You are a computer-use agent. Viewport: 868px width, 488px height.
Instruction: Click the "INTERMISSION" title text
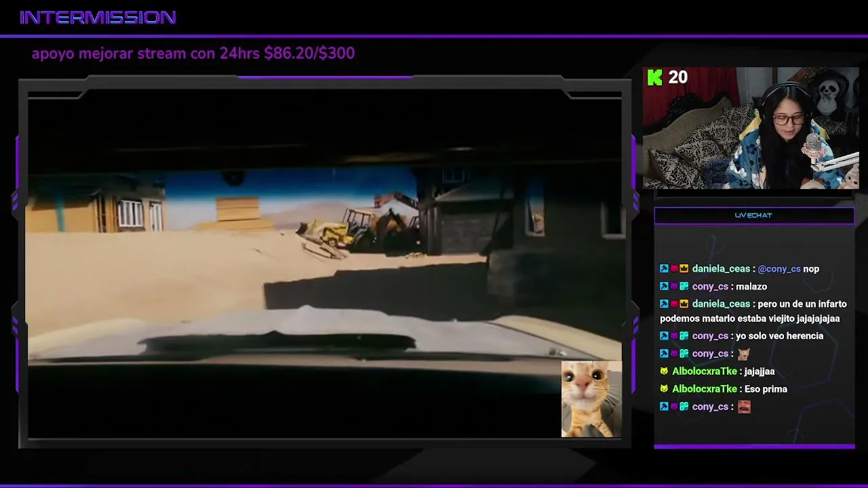98,18
